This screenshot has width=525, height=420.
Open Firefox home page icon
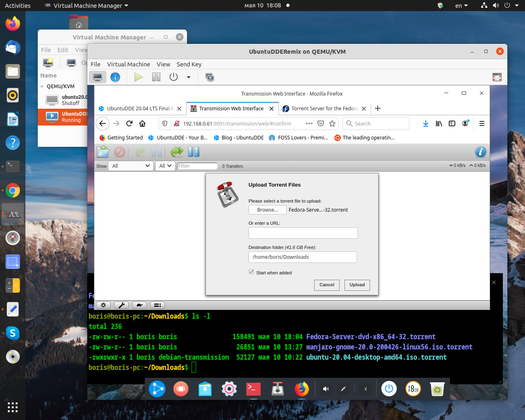(x=142, y=123)
